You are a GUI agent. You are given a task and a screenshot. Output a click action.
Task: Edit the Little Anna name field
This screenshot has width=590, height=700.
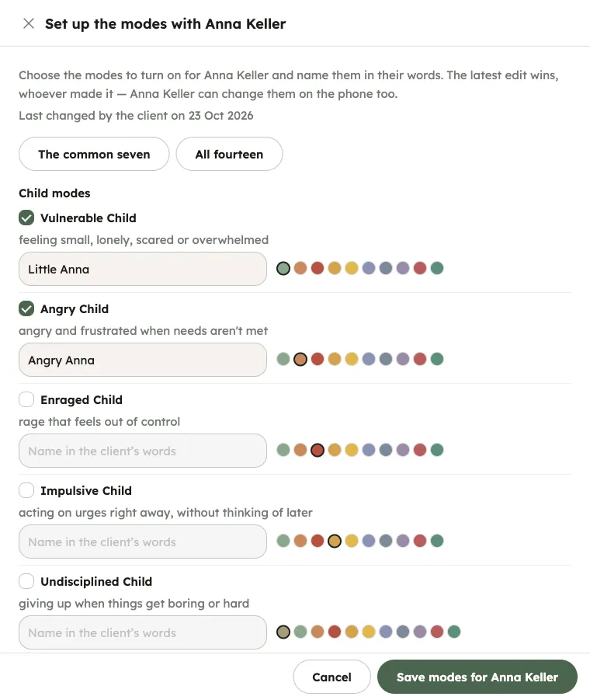pos(143,269)
